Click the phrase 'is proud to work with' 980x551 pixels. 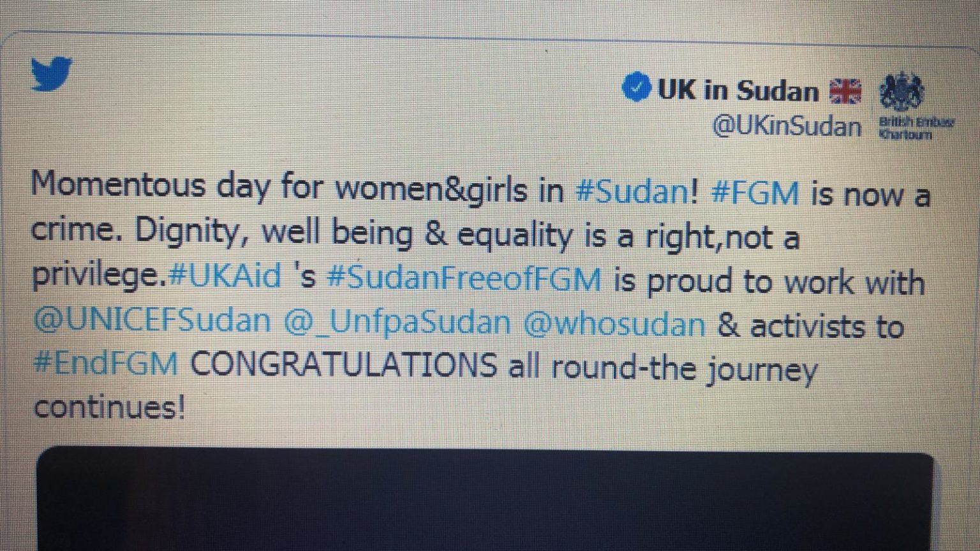769,281
